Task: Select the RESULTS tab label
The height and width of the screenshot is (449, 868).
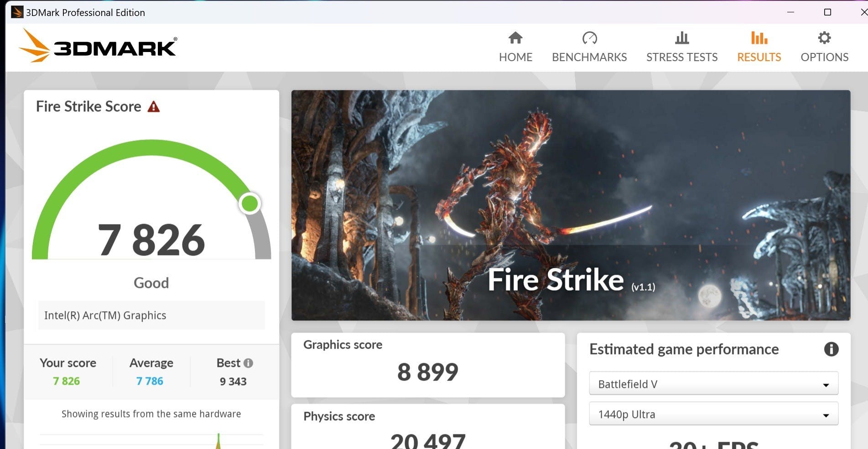Action: click(x=759, y=57)
